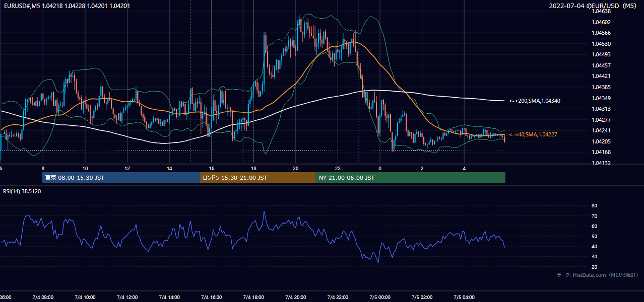Click price axis value 1.04602
The width and height of the screenshot is (644, 302).
pyautogui.click(x=602, y=22)
